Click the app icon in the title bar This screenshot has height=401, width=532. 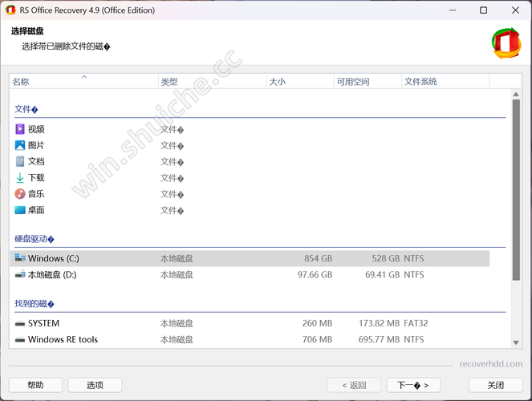click(x=10, y=10)
